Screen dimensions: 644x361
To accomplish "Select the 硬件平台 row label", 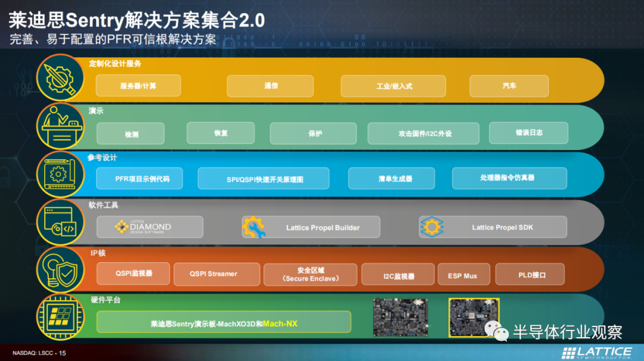I will (x=106, y=300).
